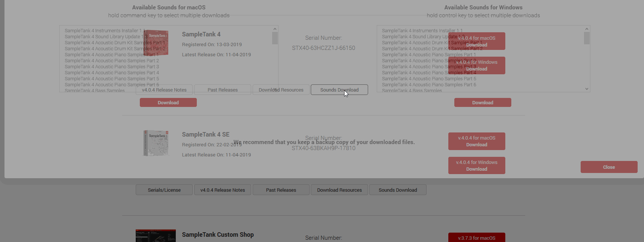Click Sounds Download under SampleTank 4 SE

(398, 190)
